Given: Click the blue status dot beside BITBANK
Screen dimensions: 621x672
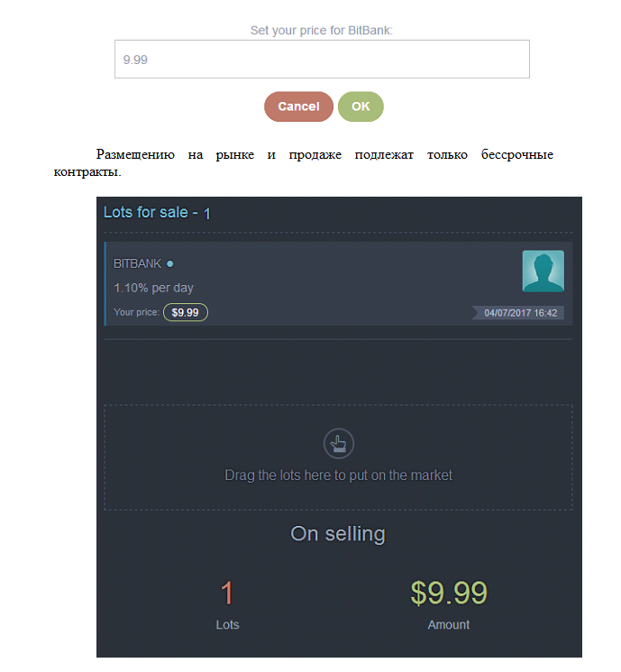Looking at the screenshot, I should tap(170, 264).
